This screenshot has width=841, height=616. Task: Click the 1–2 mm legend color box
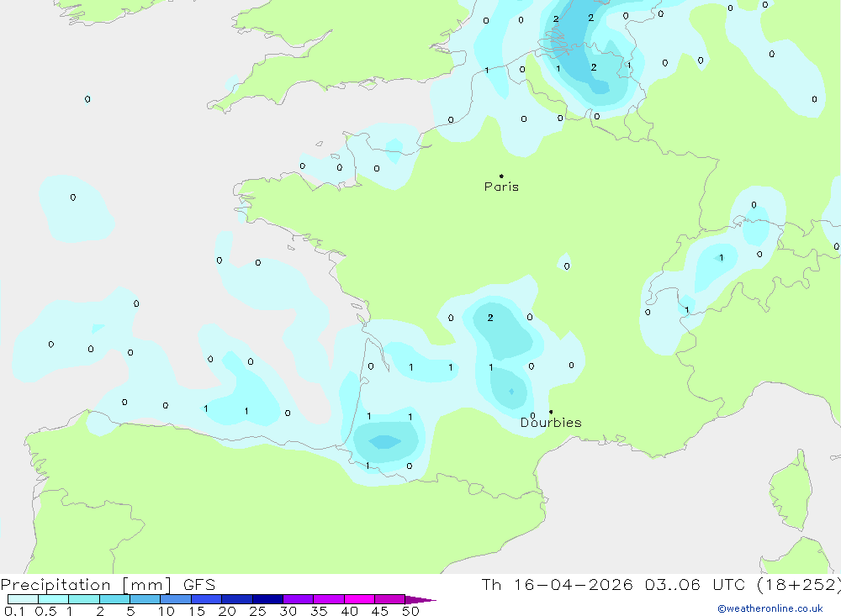[x=84, y=599]
